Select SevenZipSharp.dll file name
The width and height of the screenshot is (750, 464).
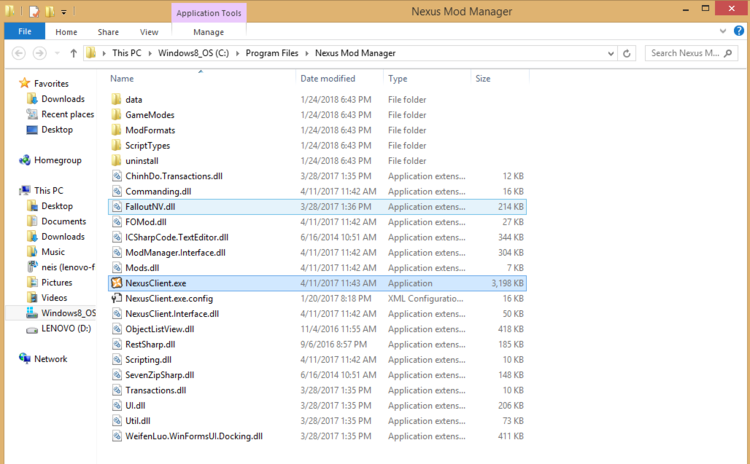coord(160,375)
